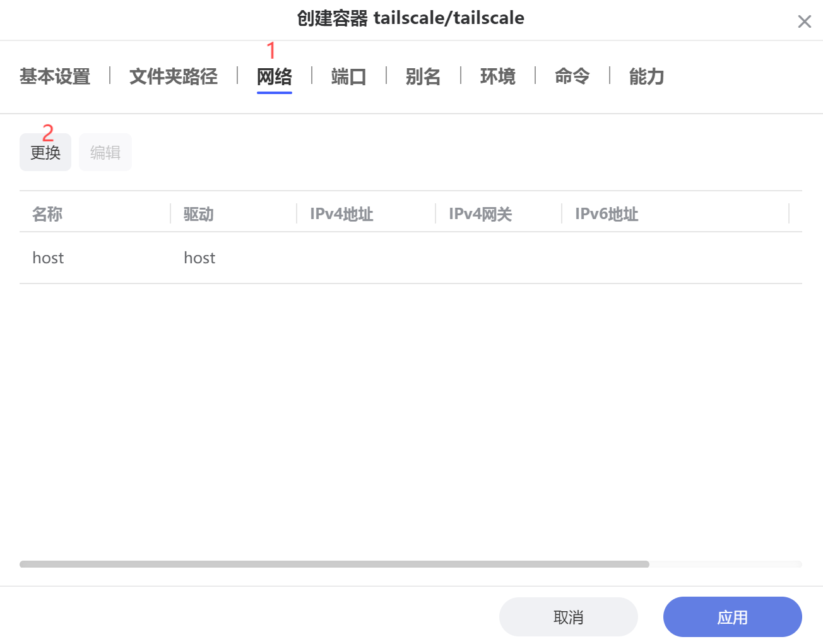This screenshot has width=823, height=644.
Task: Open the 命令 tab
Action: 572,76
